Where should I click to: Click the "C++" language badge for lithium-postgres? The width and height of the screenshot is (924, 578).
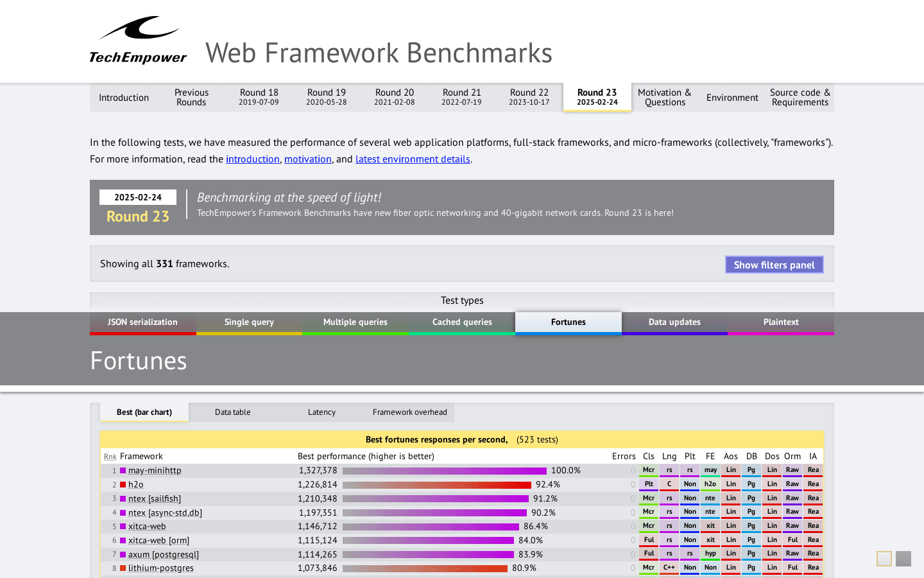[x=669, y=568]
